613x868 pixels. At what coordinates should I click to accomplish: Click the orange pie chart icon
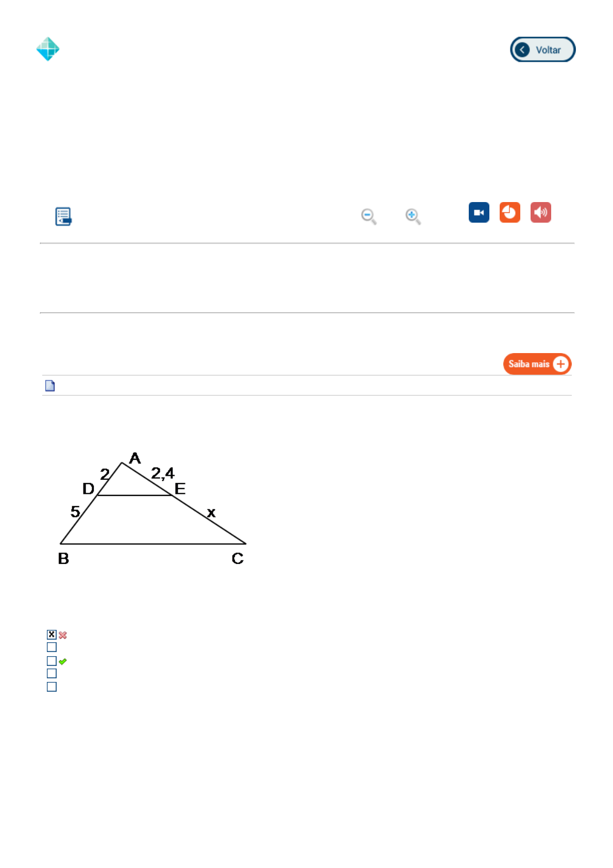(x=509, y=212)
